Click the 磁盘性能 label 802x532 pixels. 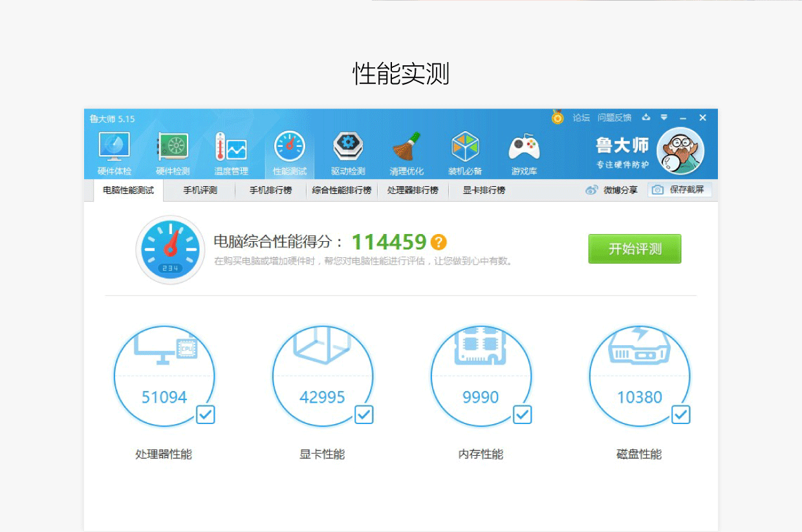coord(639,454)
